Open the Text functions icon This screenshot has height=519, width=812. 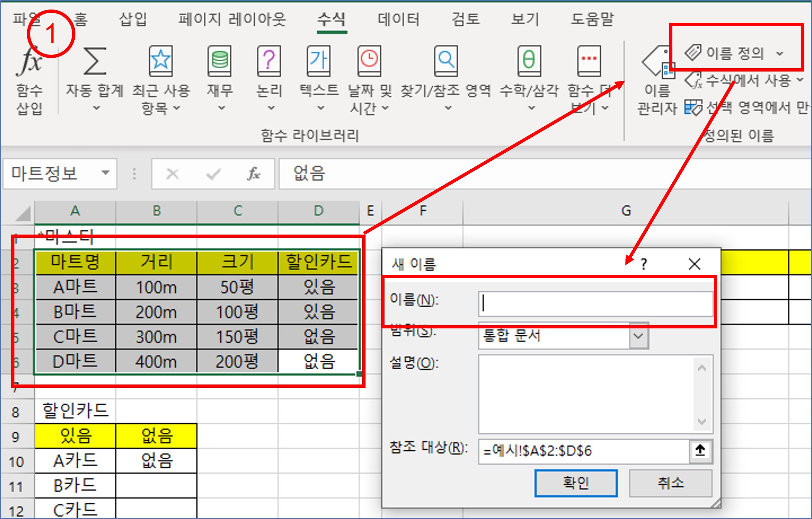[319, 62]
